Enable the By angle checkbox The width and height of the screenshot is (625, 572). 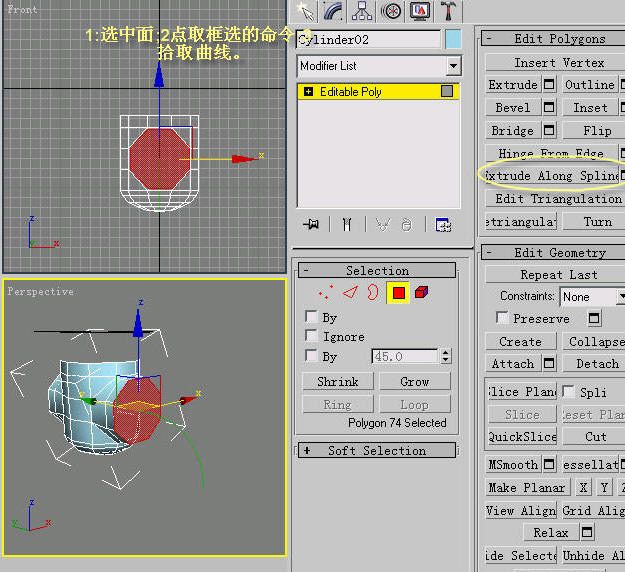pos(311,355)
